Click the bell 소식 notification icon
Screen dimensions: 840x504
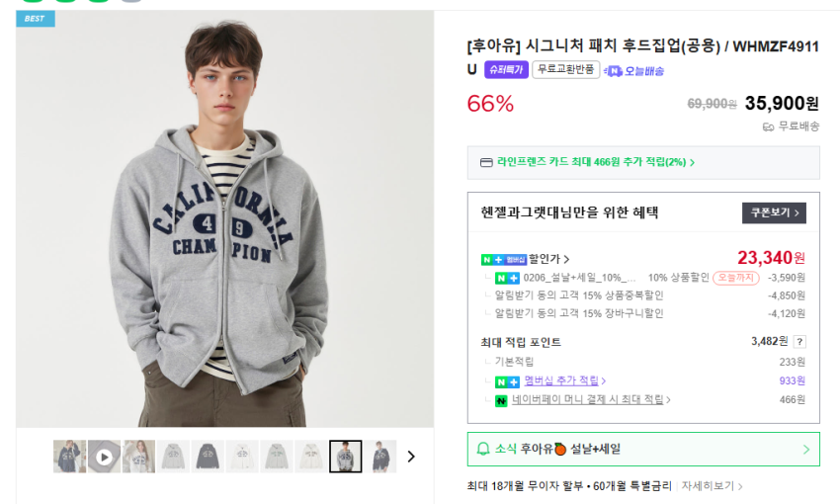click(x=483, y=449)
